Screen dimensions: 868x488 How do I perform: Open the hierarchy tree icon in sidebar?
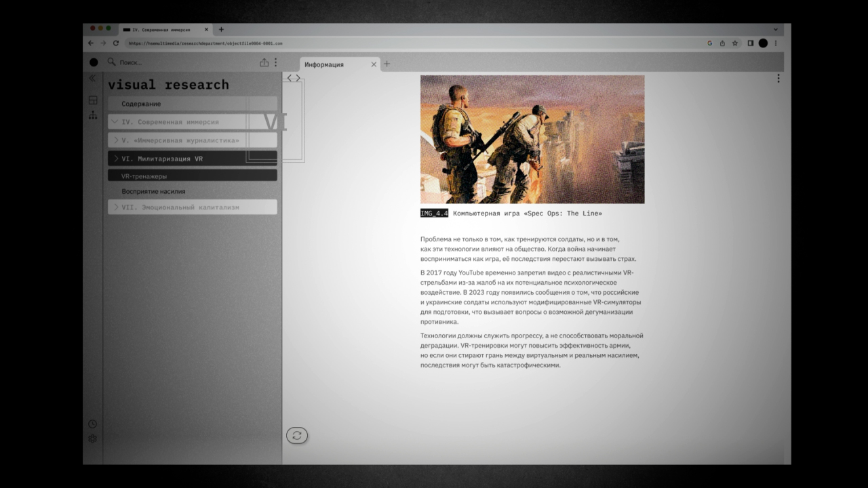[93, 115]
